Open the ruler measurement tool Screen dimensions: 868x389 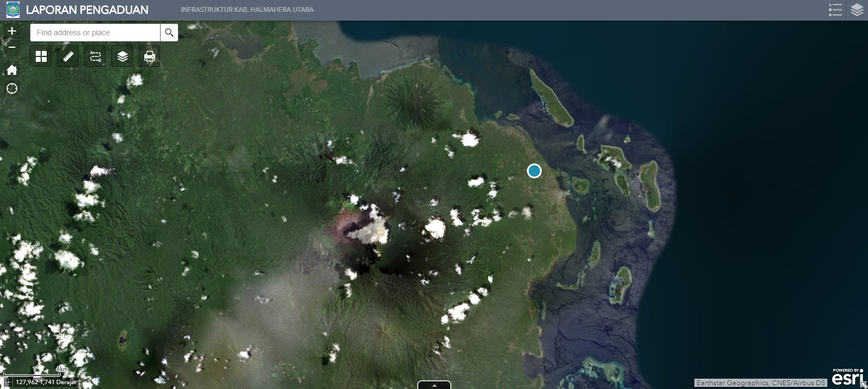(68, 56)
